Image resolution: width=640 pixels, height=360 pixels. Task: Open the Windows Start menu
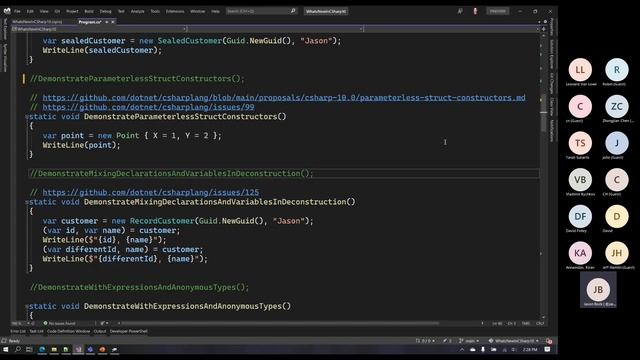(6, 350)
